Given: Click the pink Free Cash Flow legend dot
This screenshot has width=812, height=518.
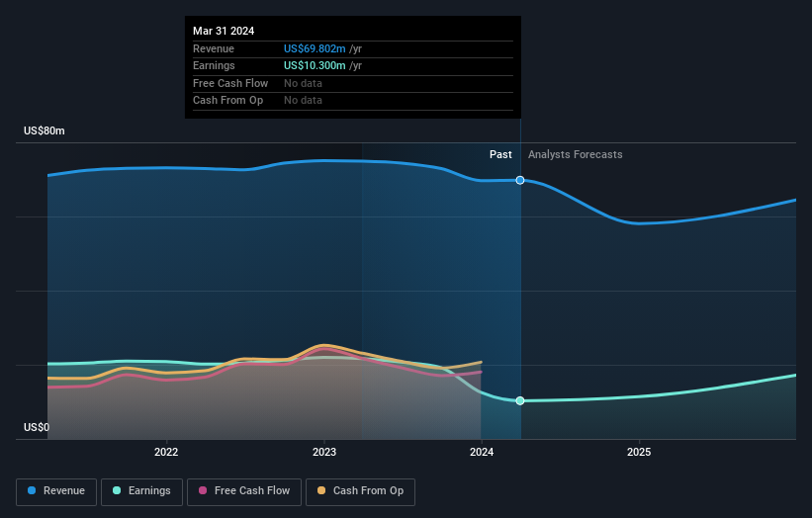Looking at the screenshot, I should click(x=203, y=490).
